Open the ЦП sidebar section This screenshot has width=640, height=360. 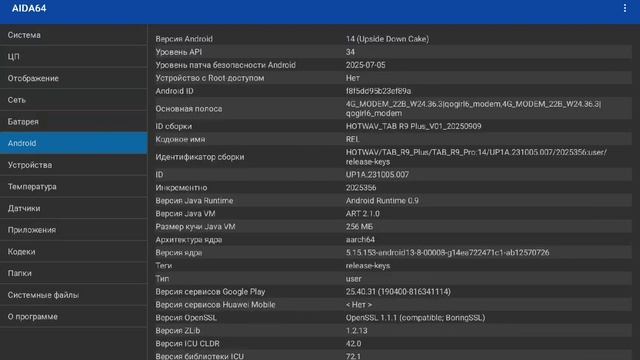[73, 57]
